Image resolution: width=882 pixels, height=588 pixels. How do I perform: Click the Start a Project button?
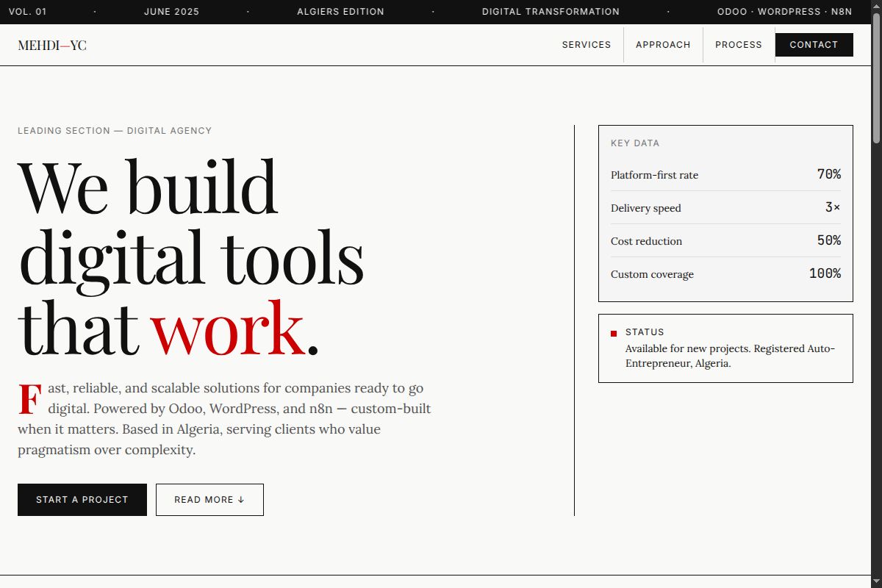point(82,500)
